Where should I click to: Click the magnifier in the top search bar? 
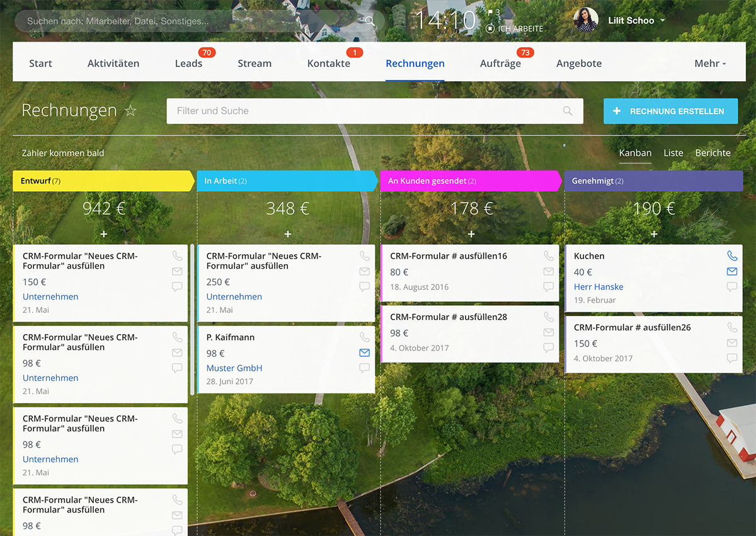pos(370,21)
